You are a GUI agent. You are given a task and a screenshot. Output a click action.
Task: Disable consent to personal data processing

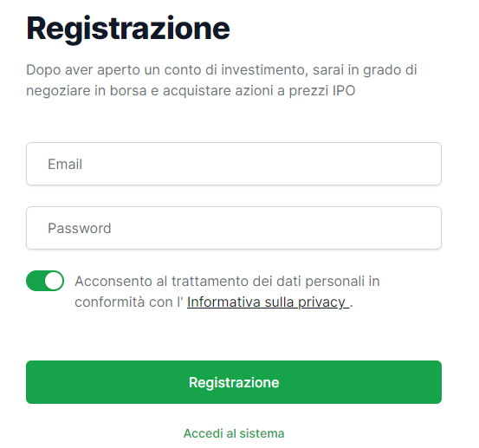tap(45, 281)
